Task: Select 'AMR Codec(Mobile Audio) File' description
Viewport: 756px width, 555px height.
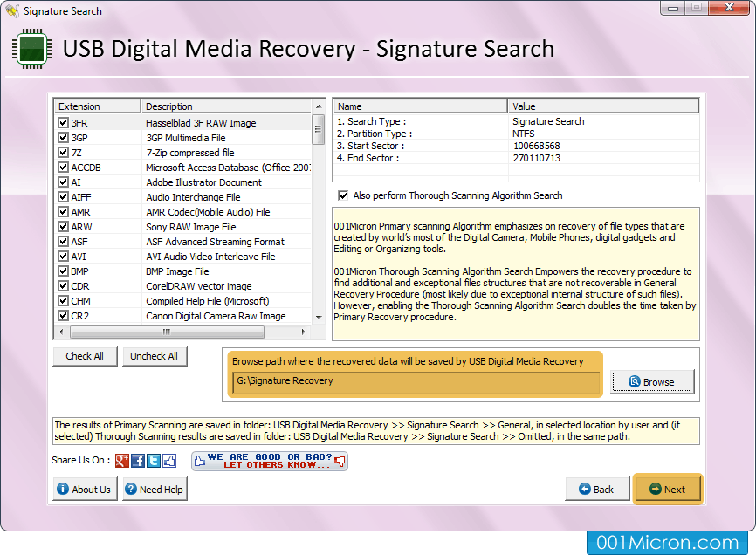Action: tap(209, 212)
